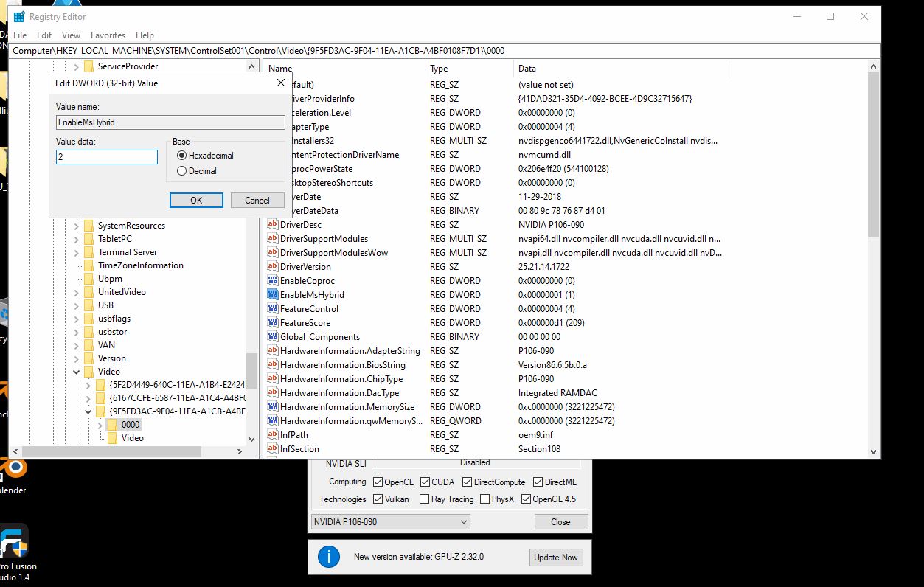
Task: Expand the TabletPC tree node
Action: pyautogui.click(x=77, y=239)
